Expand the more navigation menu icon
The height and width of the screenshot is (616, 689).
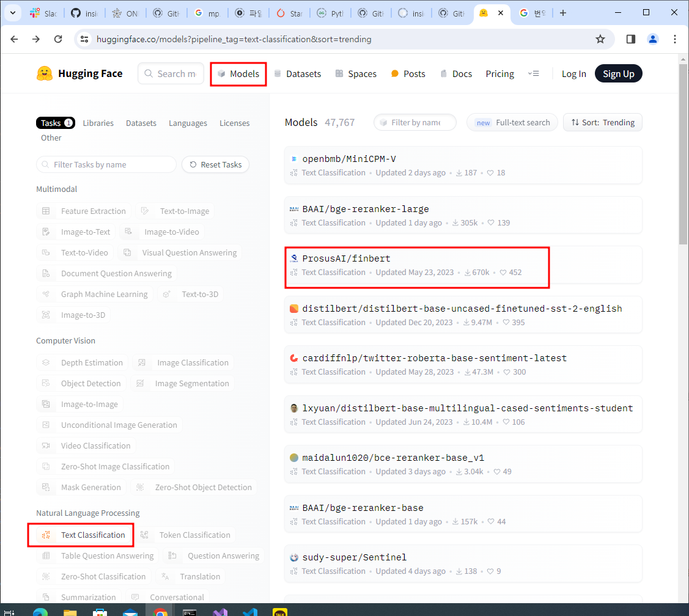point(534,73)
